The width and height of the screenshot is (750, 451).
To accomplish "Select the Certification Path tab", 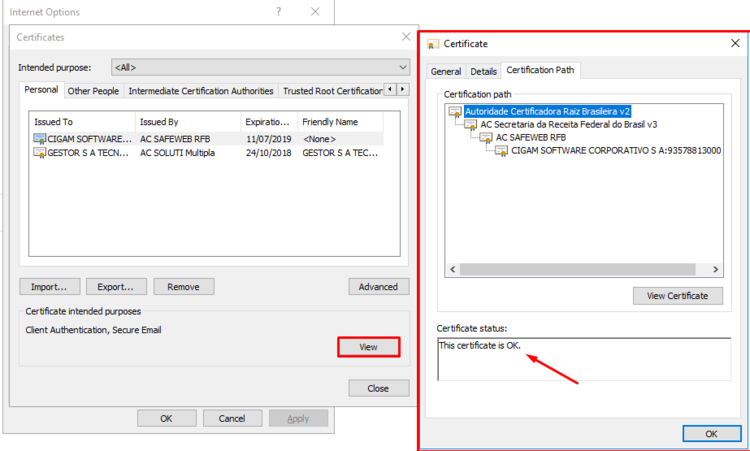I will 540,70.
